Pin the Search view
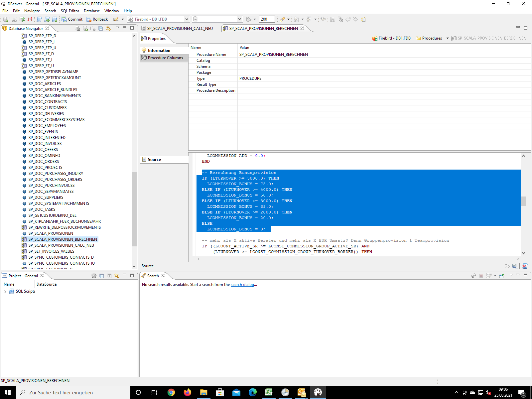Screen dimensions: 532x399 (x=502, y=276)
